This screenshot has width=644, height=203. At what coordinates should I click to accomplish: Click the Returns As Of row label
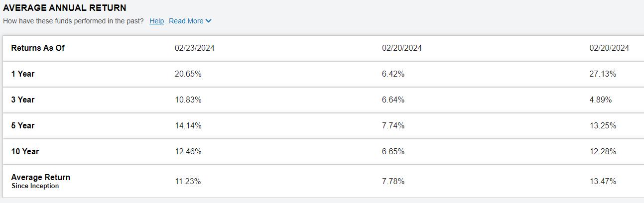[38, 48]
